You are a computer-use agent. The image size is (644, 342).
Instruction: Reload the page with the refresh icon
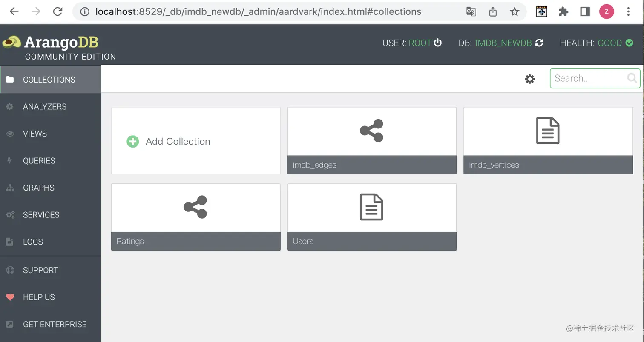click(x=58, y=11)
